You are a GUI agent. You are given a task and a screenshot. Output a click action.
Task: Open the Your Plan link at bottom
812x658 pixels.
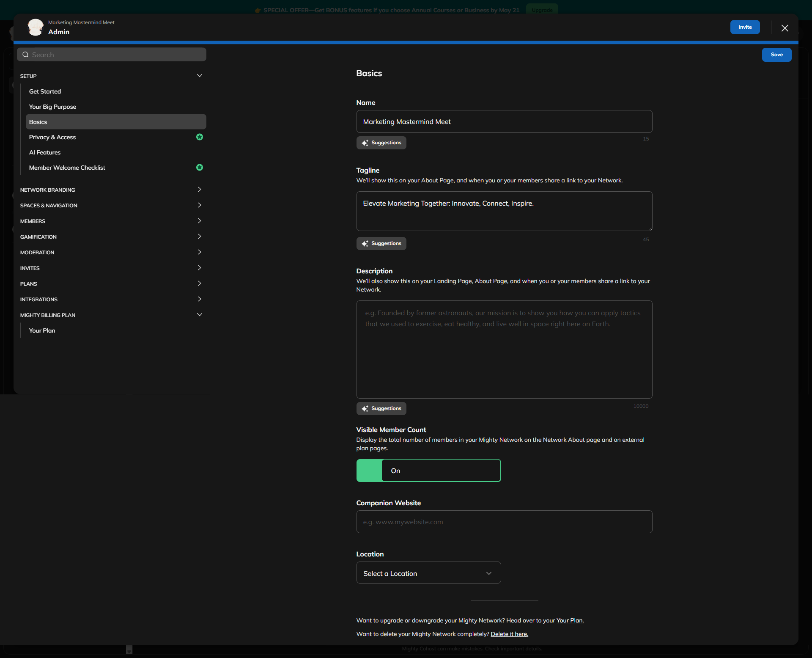pos(570,620)
